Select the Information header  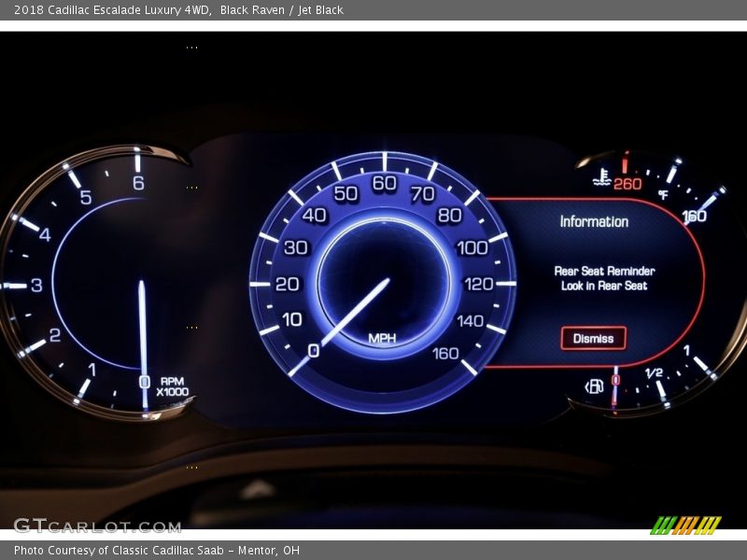(594, 222)
